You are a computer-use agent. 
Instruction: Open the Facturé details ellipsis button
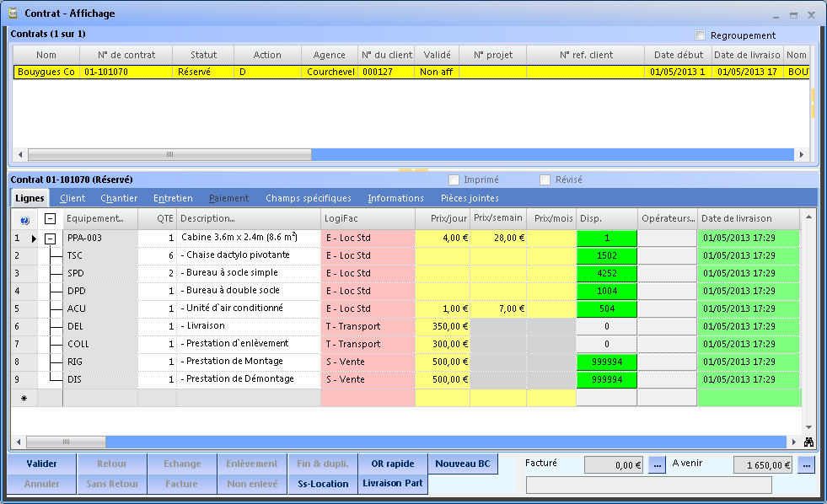pyautogui.click(x=658, y=464)
